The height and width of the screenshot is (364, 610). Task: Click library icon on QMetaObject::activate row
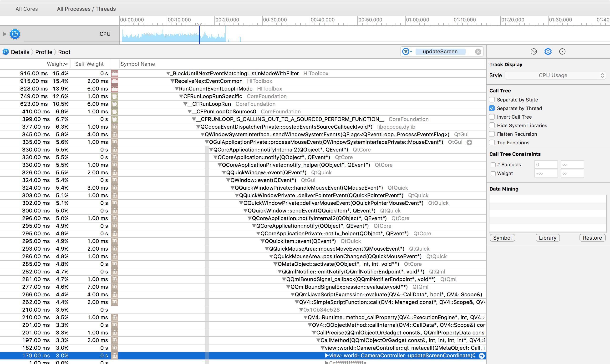pos(115,264)
